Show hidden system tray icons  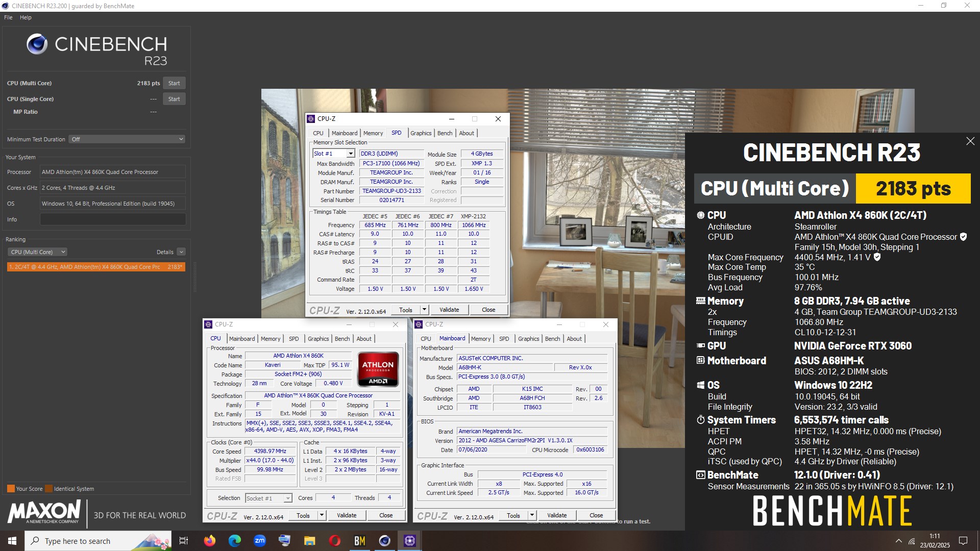[x=898, y=541]
